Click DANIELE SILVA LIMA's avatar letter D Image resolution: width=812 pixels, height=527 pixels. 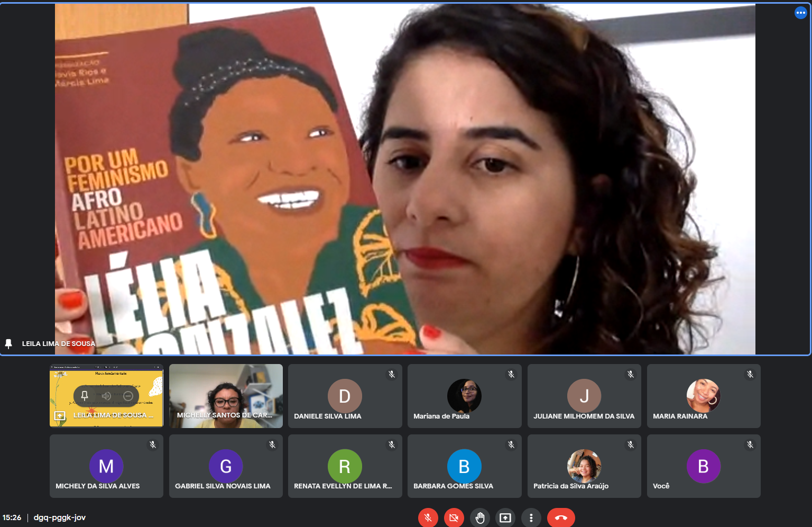click(345, 396)
